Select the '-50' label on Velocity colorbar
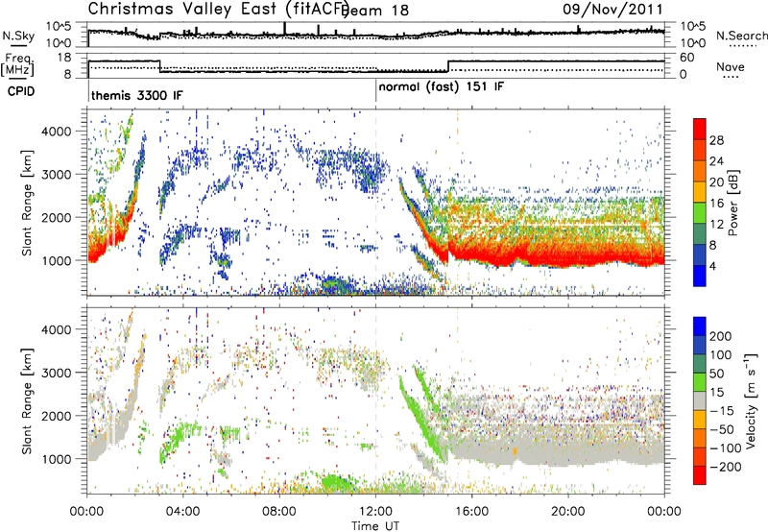 [722, 429]
